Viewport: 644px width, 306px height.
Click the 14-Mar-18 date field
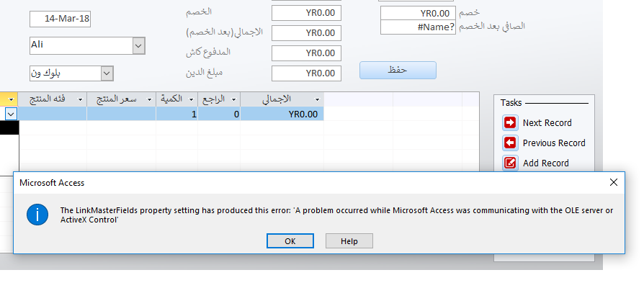click(60, 19)
